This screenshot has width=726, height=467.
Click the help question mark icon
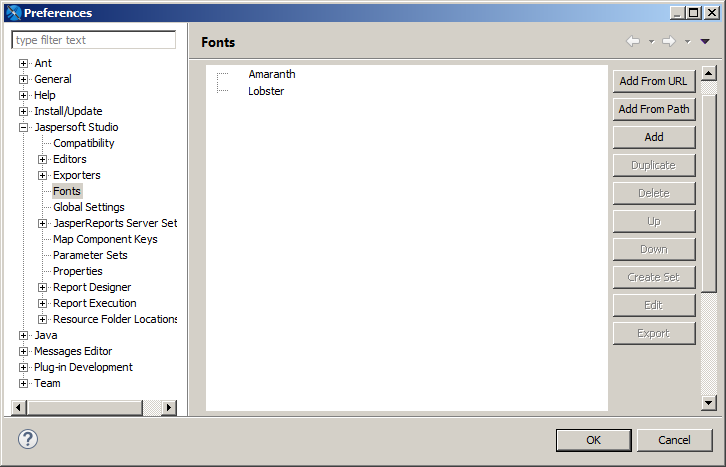click(x=28, y=439)
